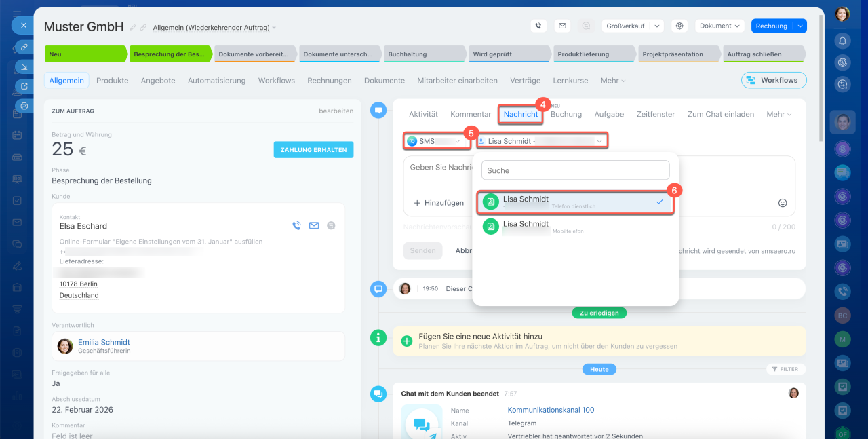Email contact Elsa Eschard via envelope icon
Image resolution: width=868 pixels, height=439 pixels.
314,226
